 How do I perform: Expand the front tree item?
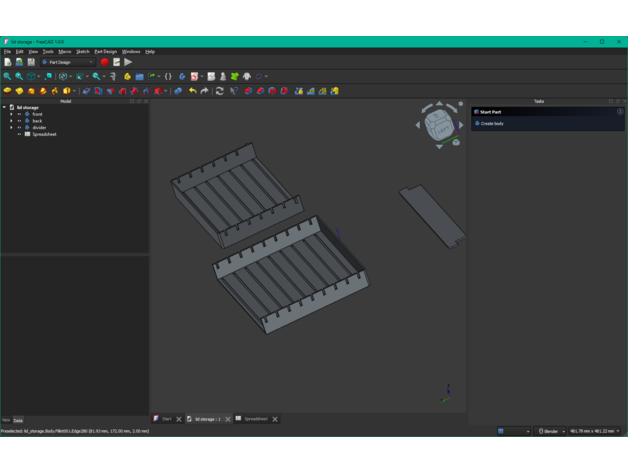coord(11,115)
